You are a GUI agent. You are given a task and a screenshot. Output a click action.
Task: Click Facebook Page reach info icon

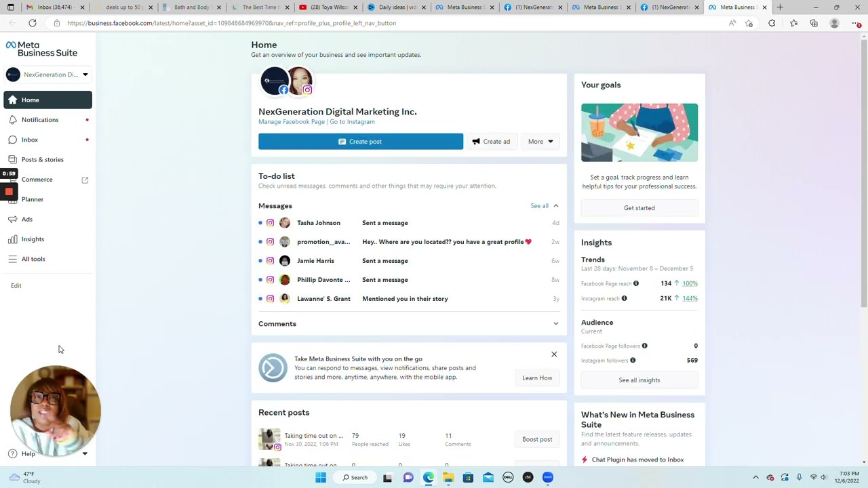(x=636, y=284)
